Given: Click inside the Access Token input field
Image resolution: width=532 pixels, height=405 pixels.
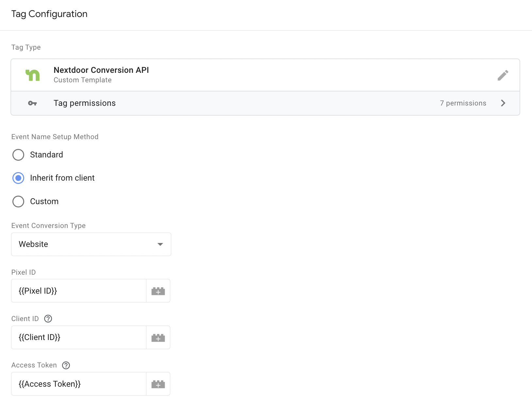Looking at the screenshot, I should [x=78, y=383].
